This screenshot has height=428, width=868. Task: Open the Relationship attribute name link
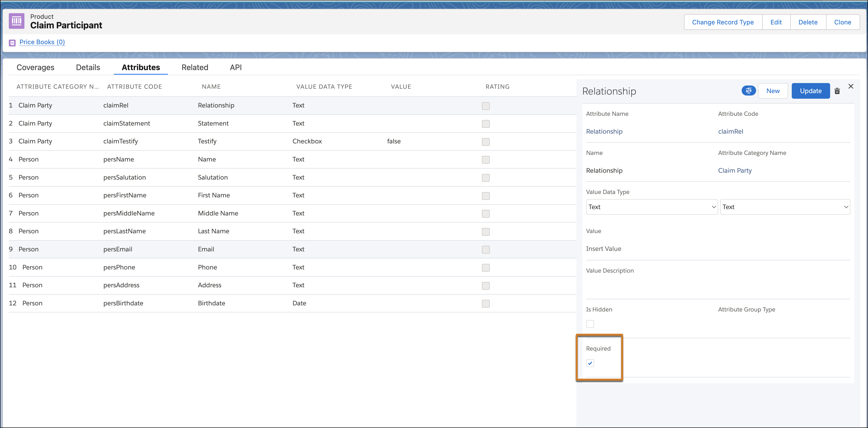(x=604, y=131)
